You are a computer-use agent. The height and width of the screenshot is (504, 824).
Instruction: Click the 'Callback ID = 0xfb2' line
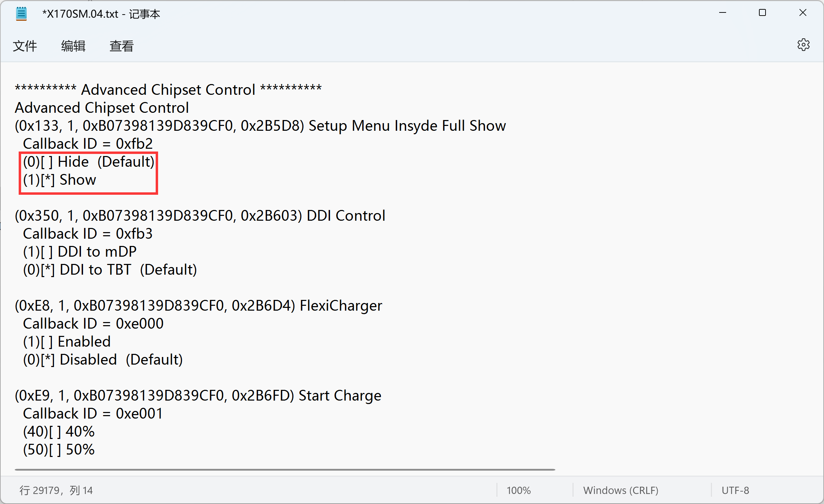(x=88, y=144)
